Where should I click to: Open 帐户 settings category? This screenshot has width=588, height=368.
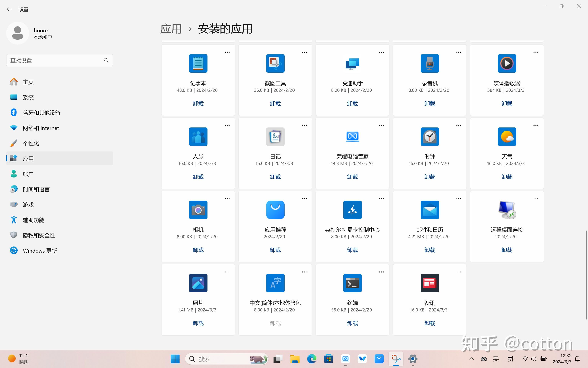60,174
